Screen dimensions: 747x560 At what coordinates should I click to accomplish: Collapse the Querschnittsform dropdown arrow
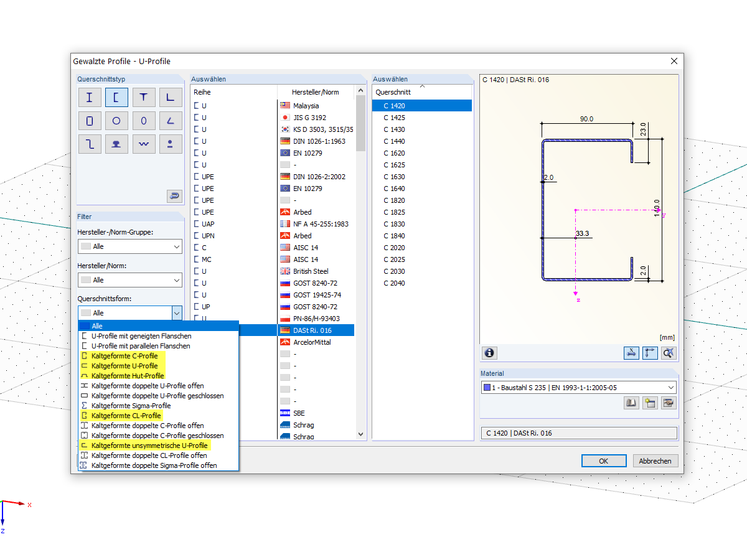click(176, 313)
